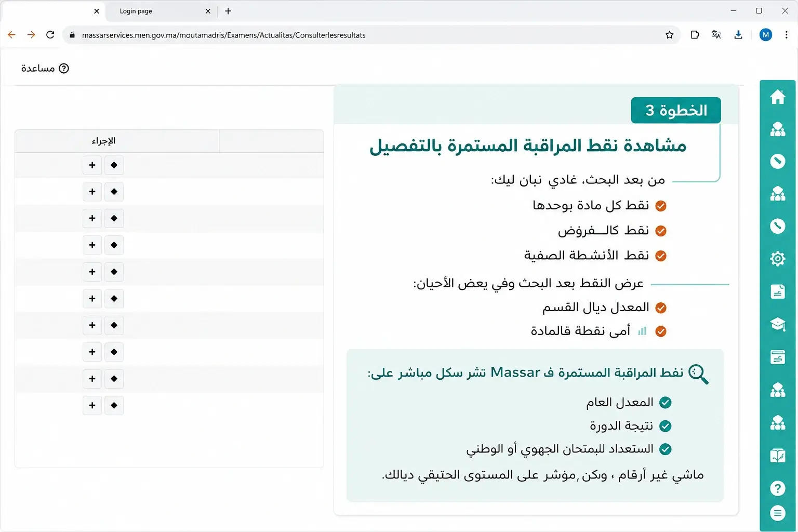The image size is (798, 532).
Task: Click the line المعدل العام
Action: click(x=620, y=402)
